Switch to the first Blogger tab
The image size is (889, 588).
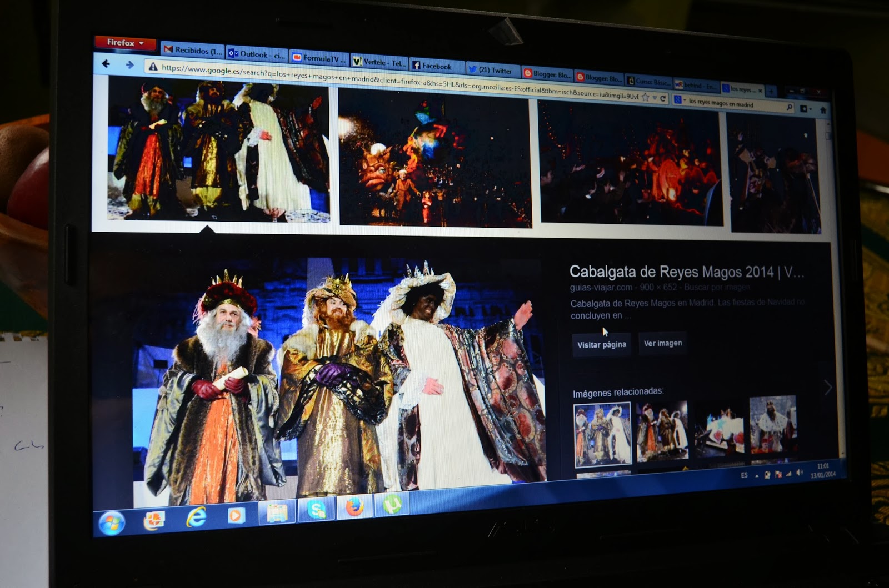547,74
